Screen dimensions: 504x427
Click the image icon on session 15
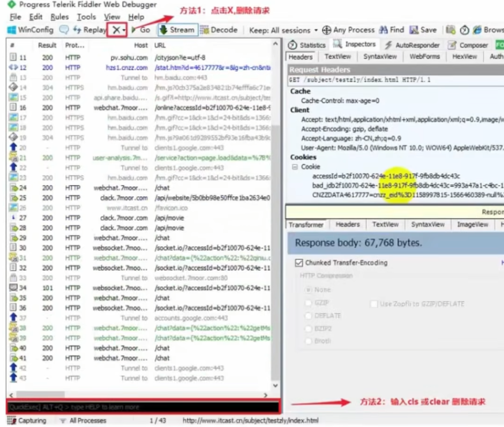tap(13, 97)
